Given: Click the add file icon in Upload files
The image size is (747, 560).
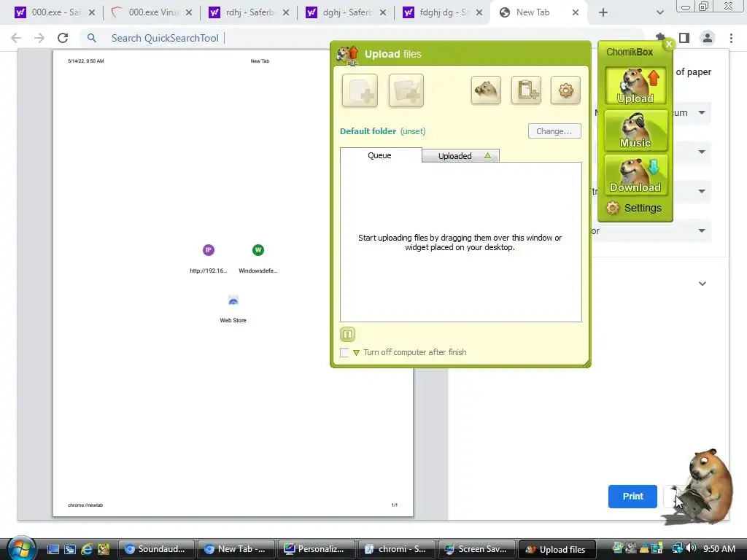Looking at the screenshot, I should click(x=360, y=90).
